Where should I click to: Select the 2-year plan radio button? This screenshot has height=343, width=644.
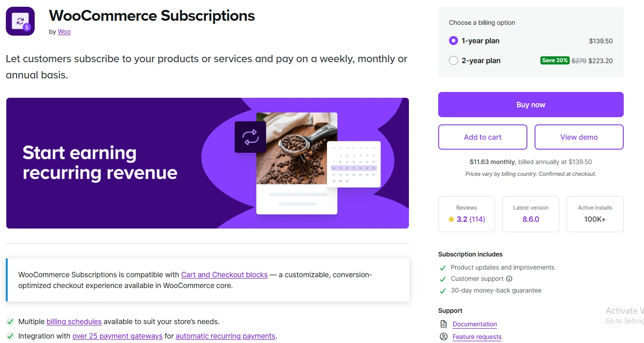(453, 60)
